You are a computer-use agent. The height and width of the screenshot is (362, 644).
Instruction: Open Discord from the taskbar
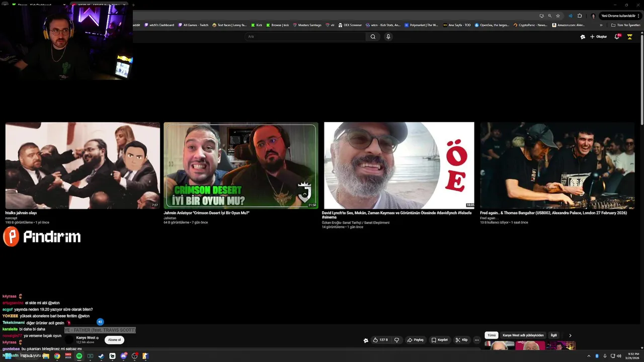click(123, 356)
